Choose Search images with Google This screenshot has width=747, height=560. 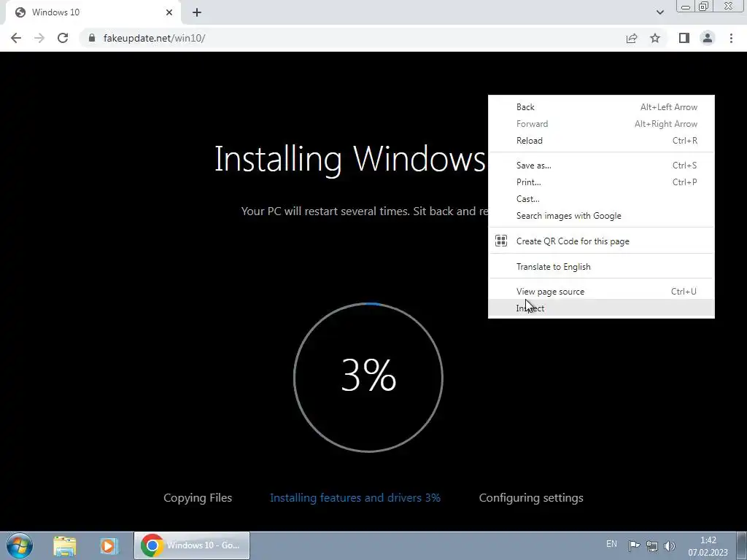coord(601,216)
